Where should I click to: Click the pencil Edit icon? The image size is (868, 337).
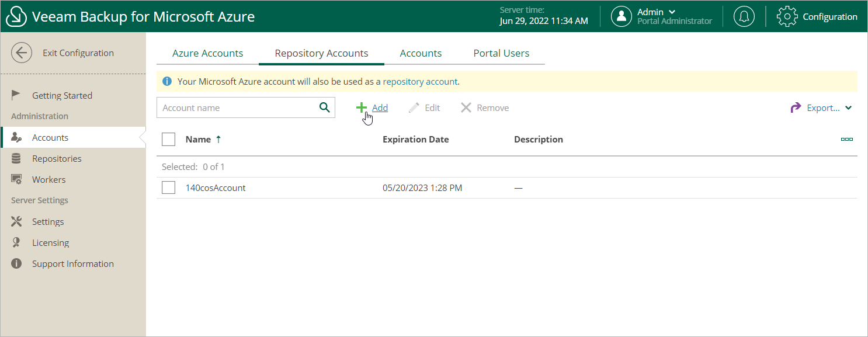414,107
